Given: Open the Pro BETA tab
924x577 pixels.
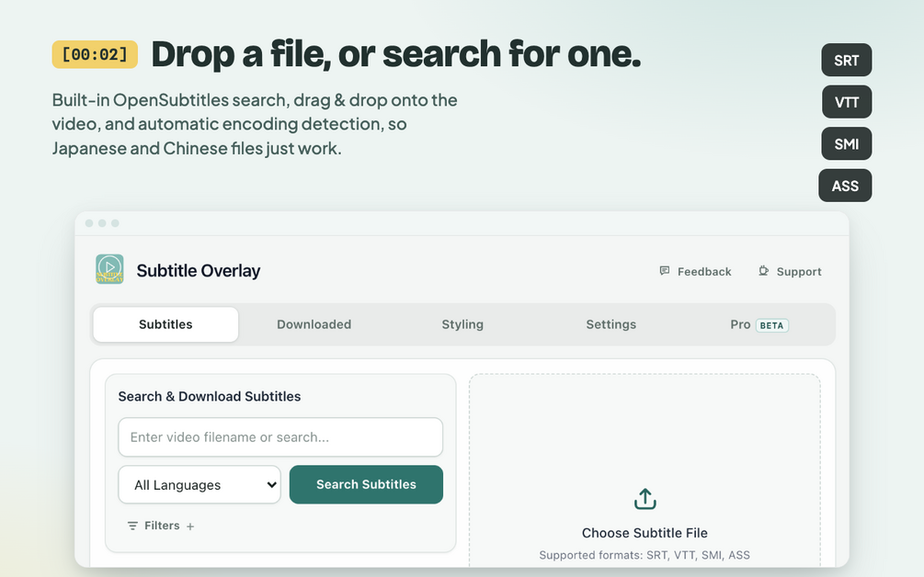Looking at the screenshot, I should click(759, 324).
